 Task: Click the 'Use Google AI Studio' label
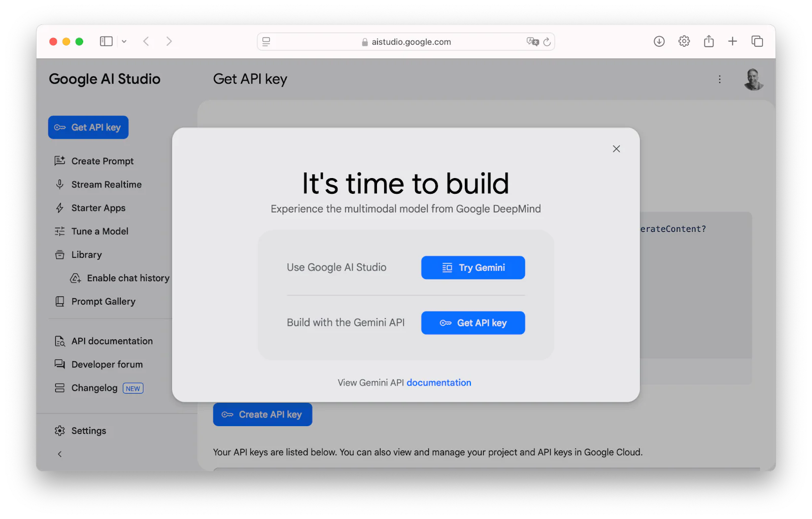tap(336, 267)
